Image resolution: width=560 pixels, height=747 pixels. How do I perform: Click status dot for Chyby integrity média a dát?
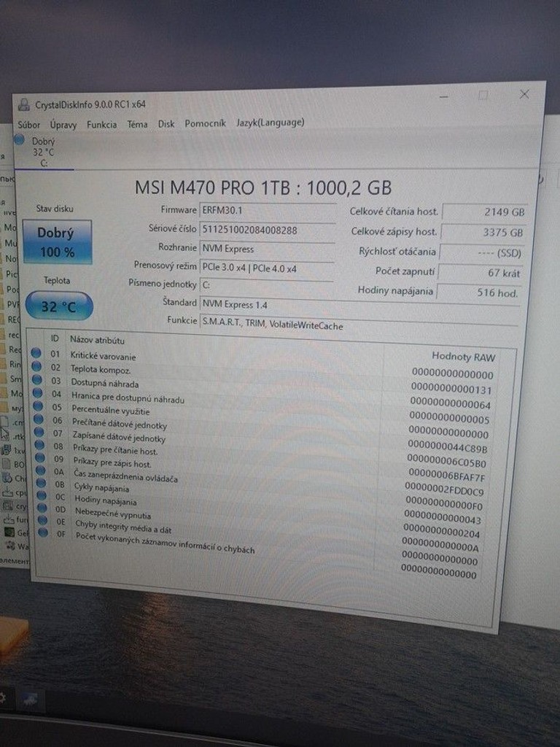tap(43, 520)
